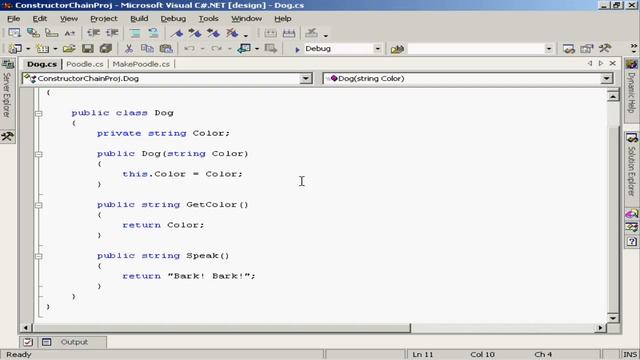
Task: Switch to the MakePoodle.cs tab
Action: pyautogui.click(x=141, y=64)
